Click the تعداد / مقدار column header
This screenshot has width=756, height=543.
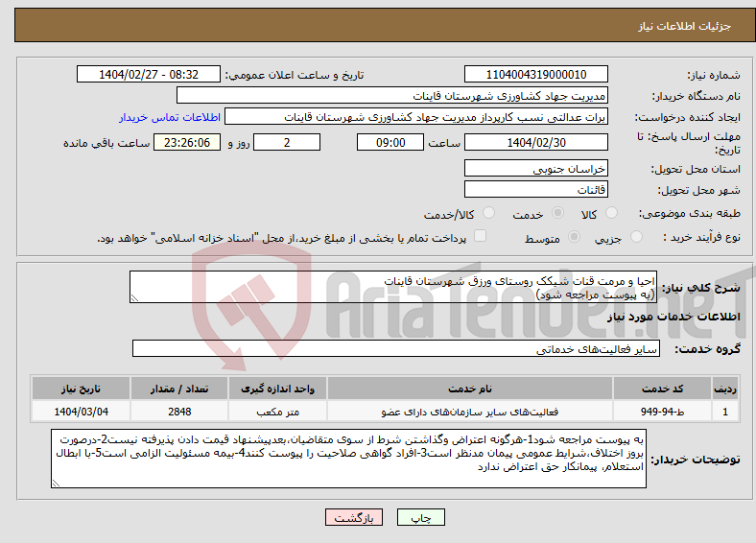(179, 389)
